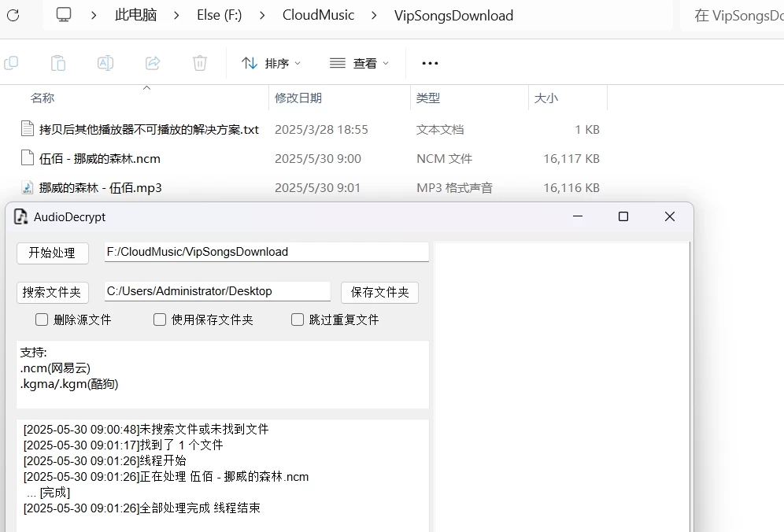784x532 pixels.
Task: Click the 搜索文件夹 button
Action: 53,293
